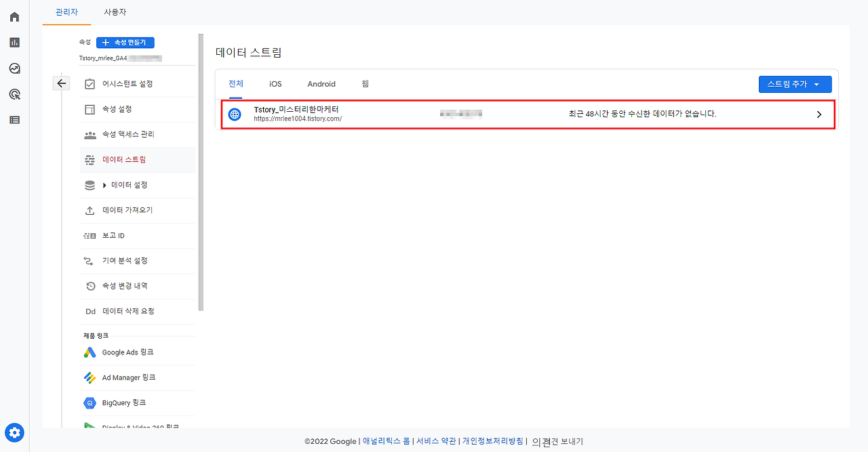The height and width of the screenshot is (452, 868).
Task: Click the 기여 분석 설정 icon
Action: pos(90,261)
